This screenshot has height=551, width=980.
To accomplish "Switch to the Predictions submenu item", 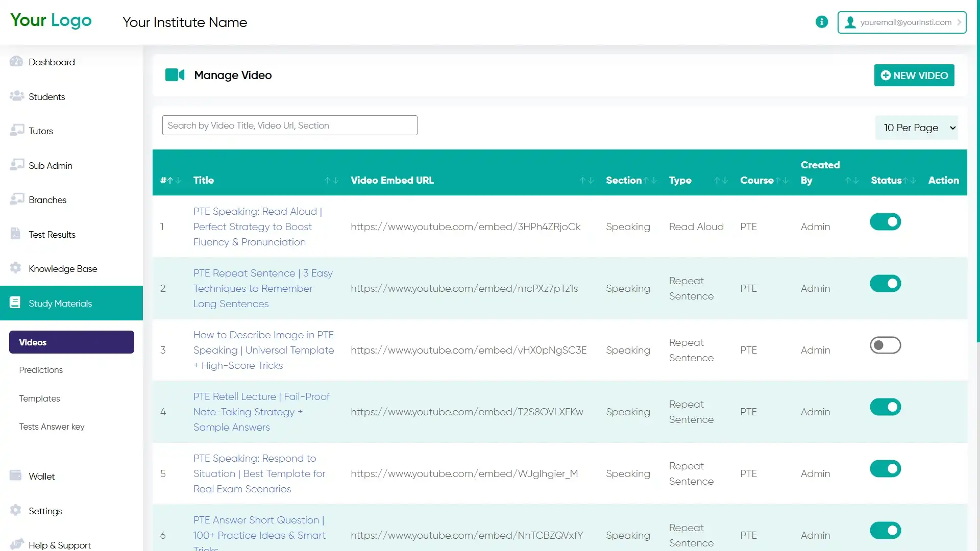I will click(x=41, y=369).
